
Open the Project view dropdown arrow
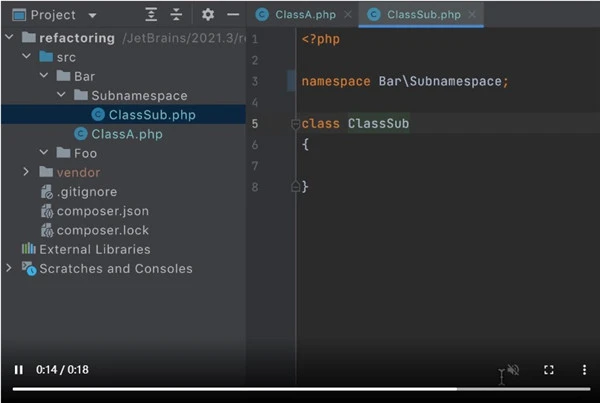pos(92,16)
